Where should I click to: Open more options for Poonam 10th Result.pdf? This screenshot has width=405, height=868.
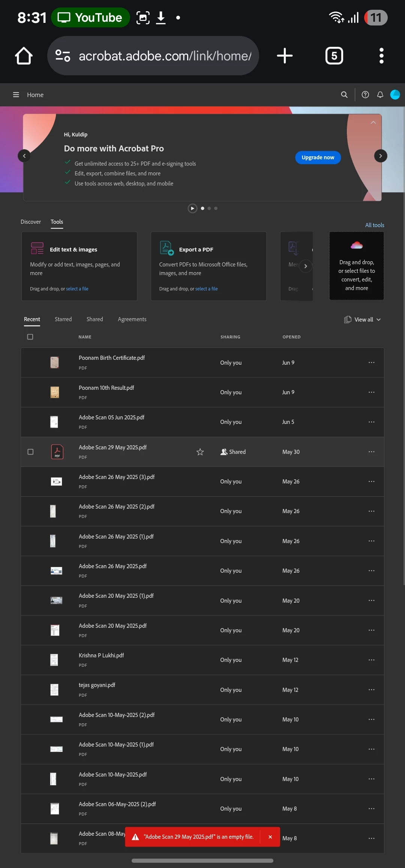pos(372,392)
